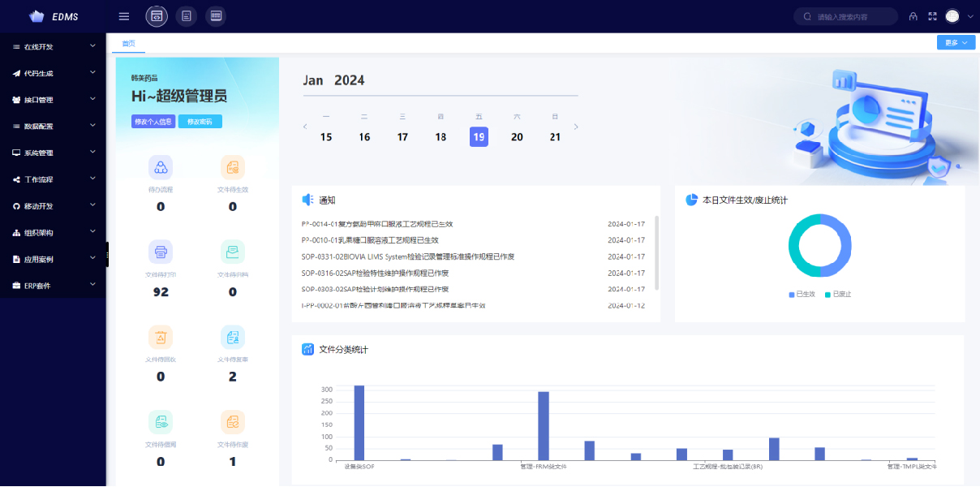This screenshot has width=980, height=487.
Task: Open the 文件待生效 document icon
Action: tap(233, 167)
